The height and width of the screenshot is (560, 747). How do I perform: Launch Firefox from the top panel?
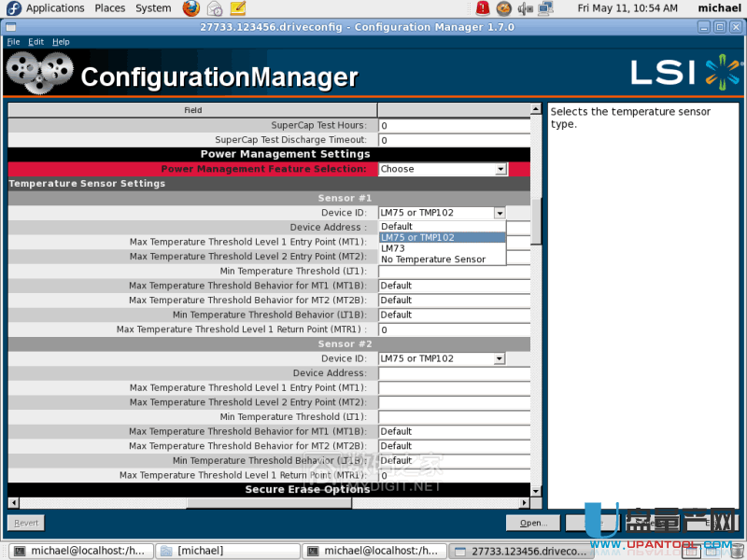click(191, 8)
